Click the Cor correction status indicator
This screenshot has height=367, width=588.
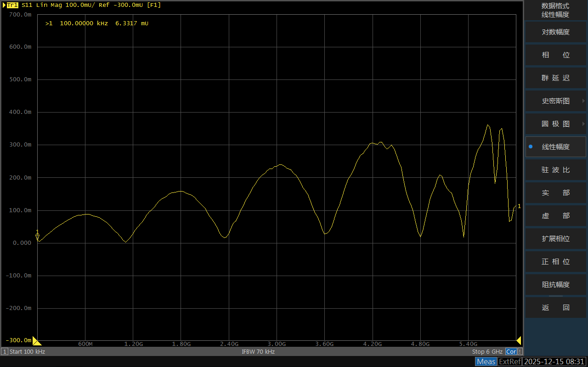[511, 351]
